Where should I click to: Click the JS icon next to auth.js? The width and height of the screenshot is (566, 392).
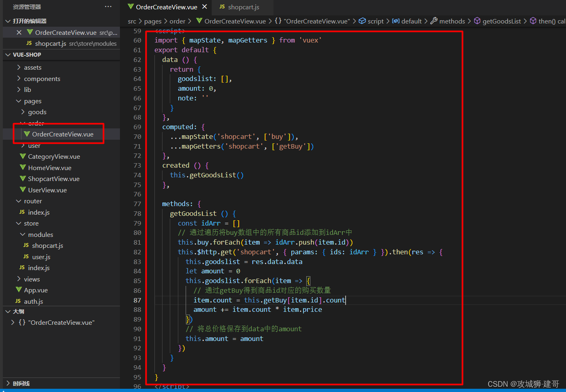(x=18, y=301)
